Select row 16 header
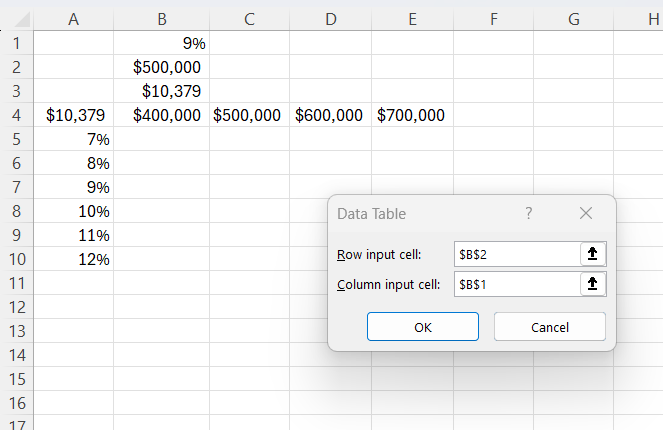Screen dimensions: 663x430 (16, 403)
